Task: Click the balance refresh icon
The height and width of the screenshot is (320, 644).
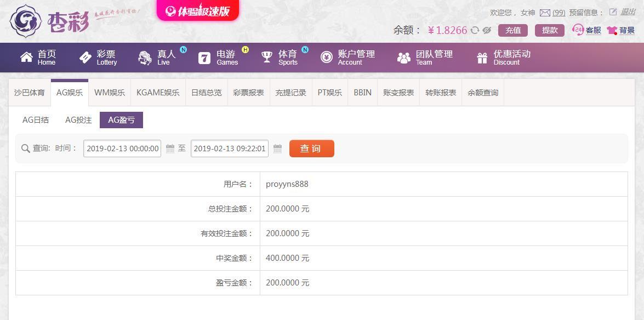Action: pos(475,30)
